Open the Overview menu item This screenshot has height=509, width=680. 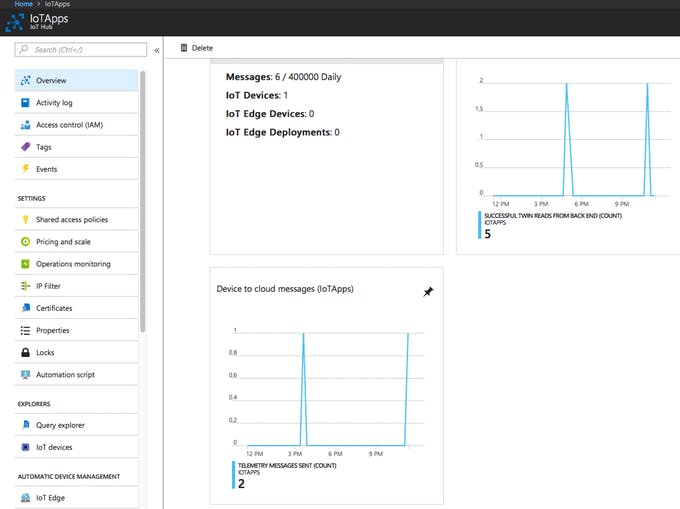click(x=51, y=80)
